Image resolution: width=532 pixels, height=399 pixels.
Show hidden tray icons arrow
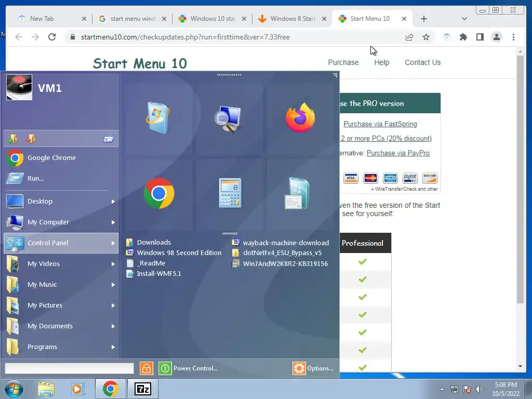click(442, 389)
